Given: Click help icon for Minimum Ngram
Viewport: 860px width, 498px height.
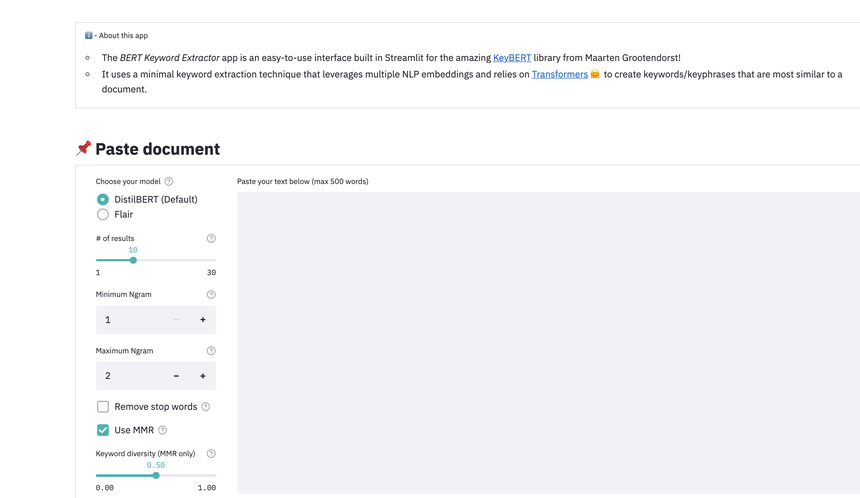Looking at the screenshot, I should [x=211, y=295].
